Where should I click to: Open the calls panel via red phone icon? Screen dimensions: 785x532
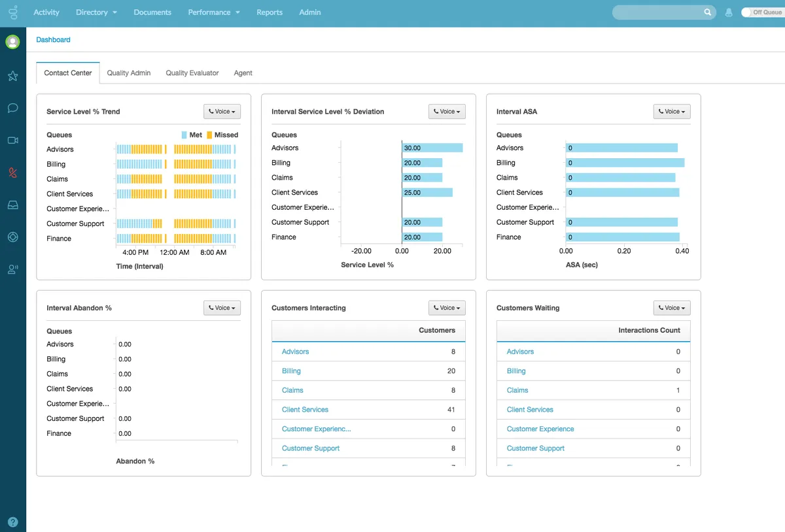[12, 173]
